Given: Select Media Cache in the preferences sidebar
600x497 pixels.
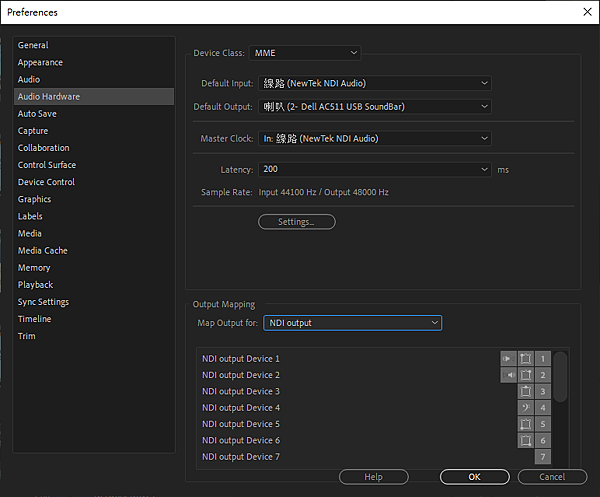Looking at the screenshot, I should (x=43, y=251).
